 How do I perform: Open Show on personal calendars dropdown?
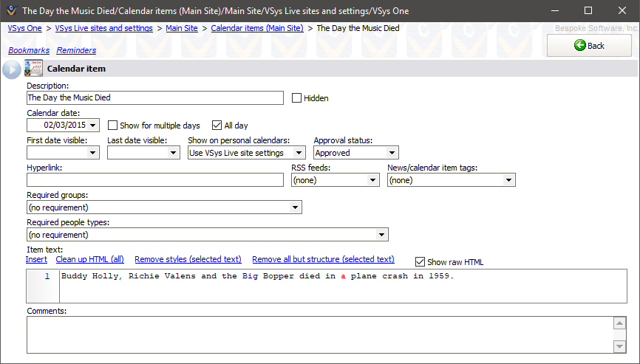click(x=299, y=153)
